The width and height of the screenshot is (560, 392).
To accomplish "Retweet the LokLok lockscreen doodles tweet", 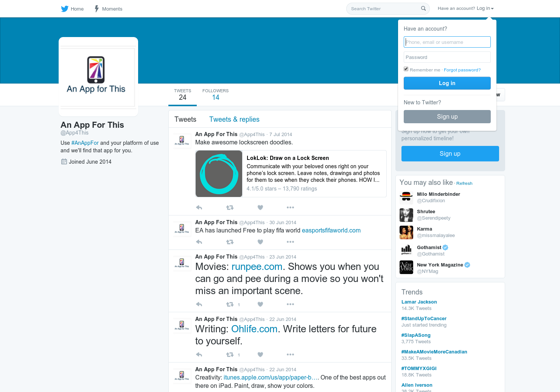I will tap(230, 208).
